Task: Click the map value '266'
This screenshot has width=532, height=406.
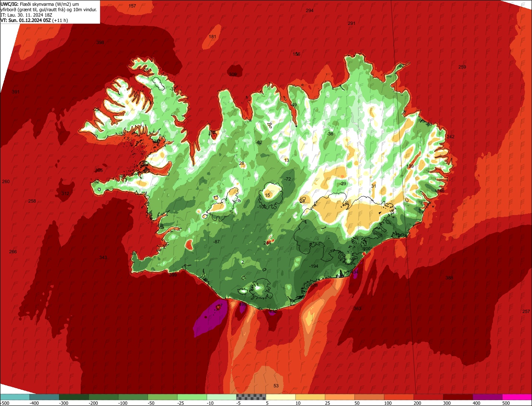Action: 13,252
